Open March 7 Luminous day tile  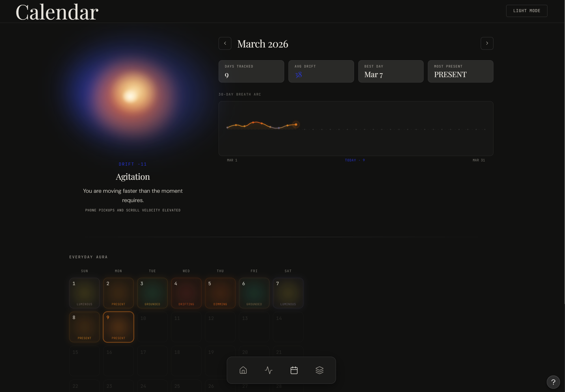(x=288, y=293)
